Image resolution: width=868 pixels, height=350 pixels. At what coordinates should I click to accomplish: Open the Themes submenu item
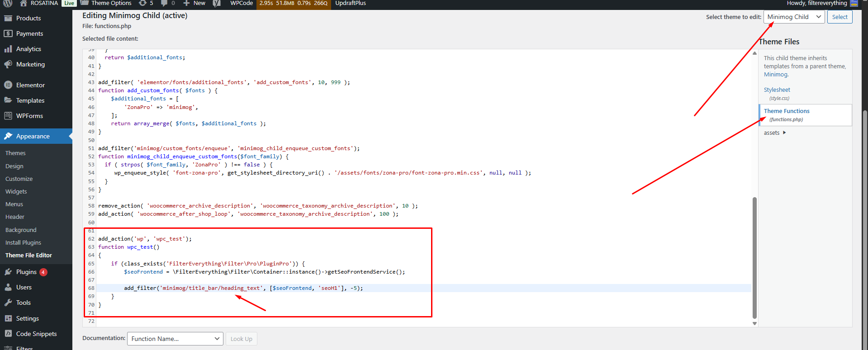(15, 153)
